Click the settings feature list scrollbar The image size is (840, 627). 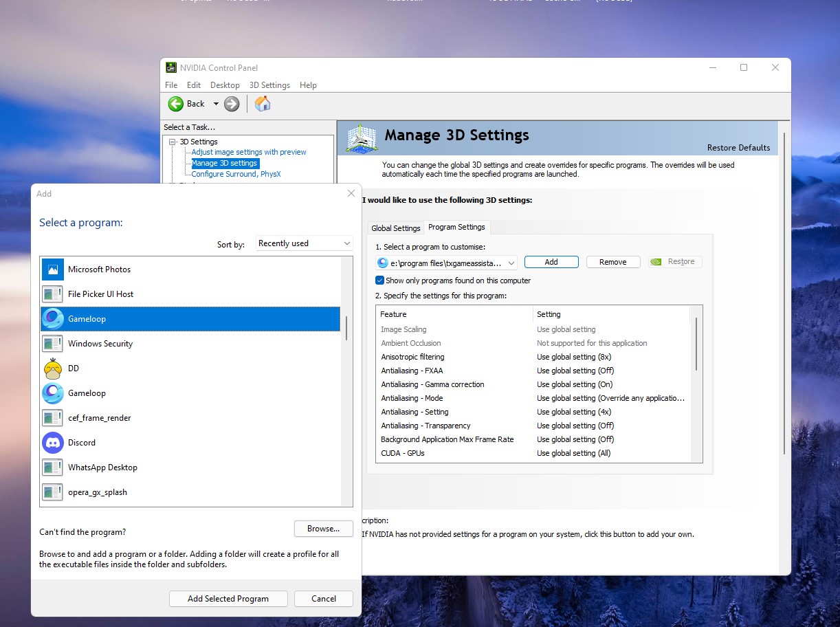pyautogui.click(x=696, y=344)
